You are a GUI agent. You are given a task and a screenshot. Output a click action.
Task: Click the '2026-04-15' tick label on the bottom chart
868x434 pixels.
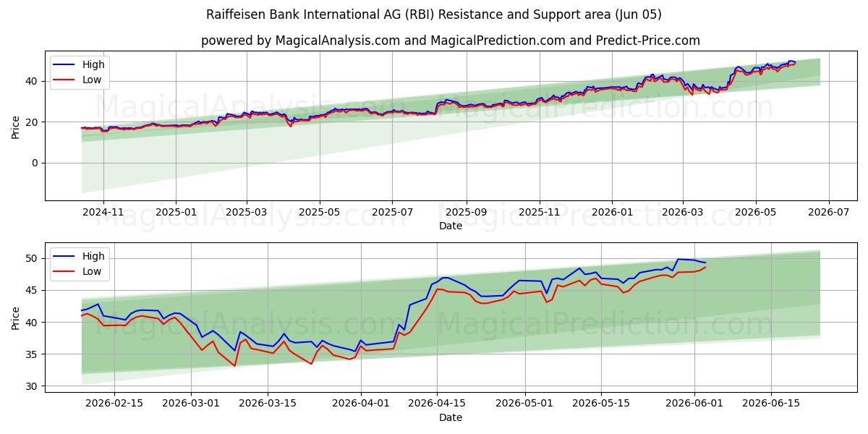tap(437, 404)
